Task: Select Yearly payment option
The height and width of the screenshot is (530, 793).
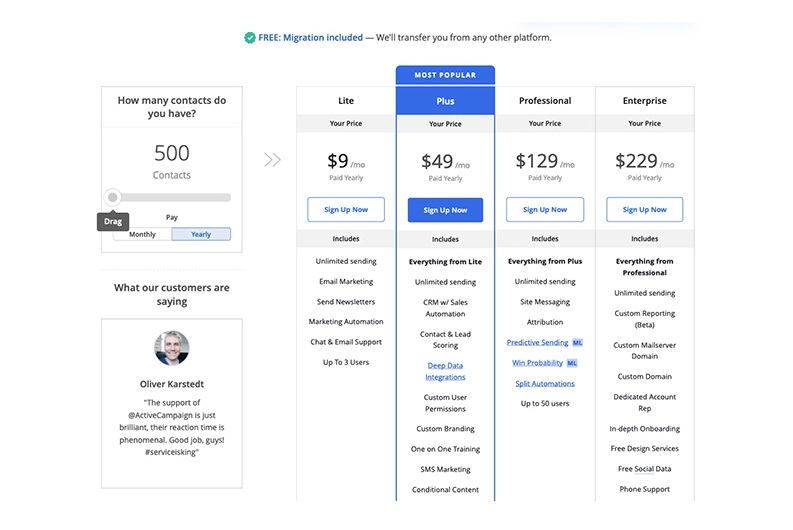Action: tap(201, 234)
